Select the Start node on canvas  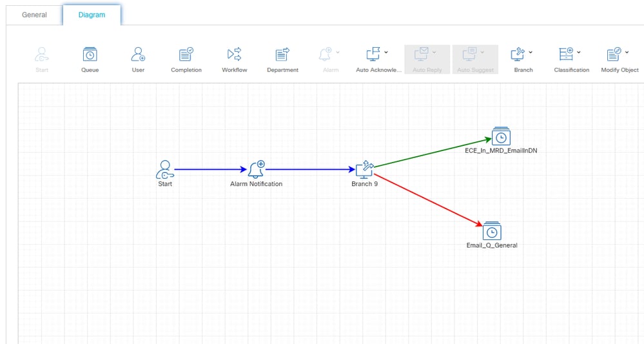pos(165,169)
